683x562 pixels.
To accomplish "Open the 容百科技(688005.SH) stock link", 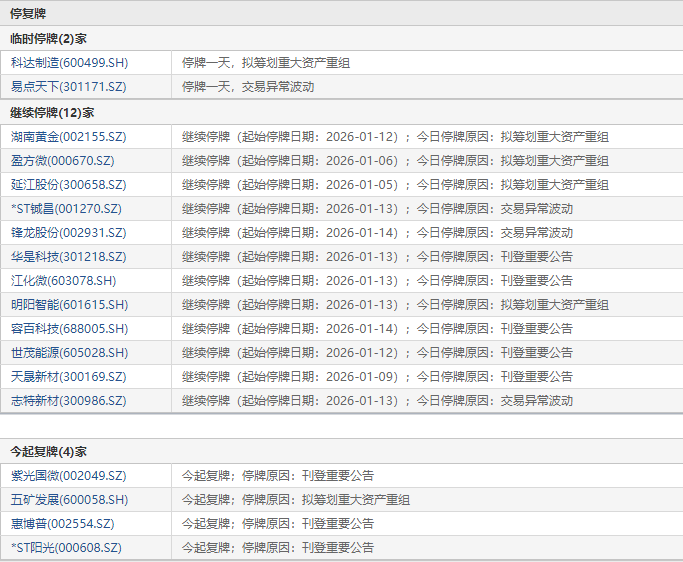I will pos(69,328).
